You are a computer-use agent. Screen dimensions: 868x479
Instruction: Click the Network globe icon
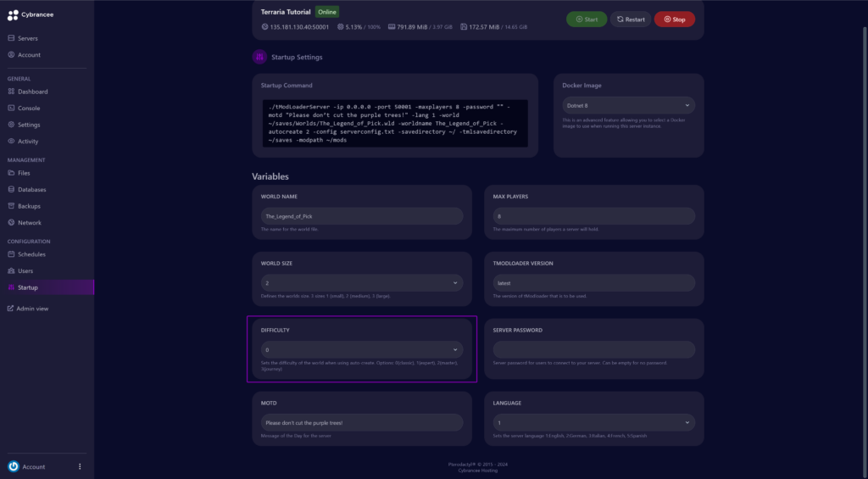click(x=11, y=223)
